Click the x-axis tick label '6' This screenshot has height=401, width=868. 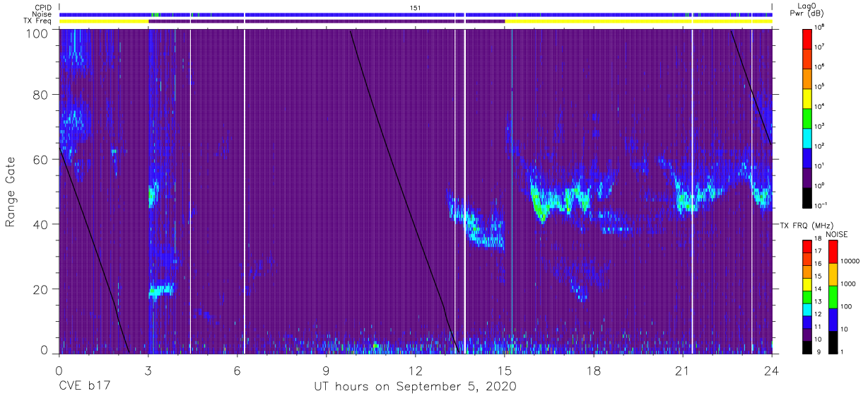pos(237,369)
